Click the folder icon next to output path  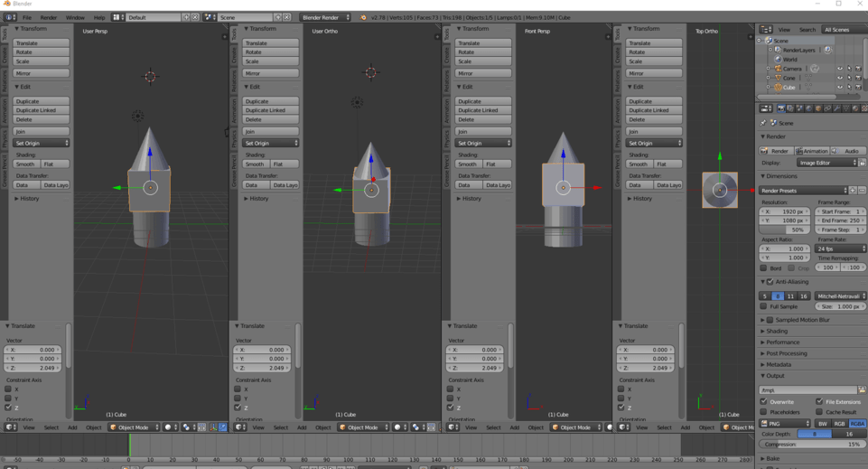862,389
